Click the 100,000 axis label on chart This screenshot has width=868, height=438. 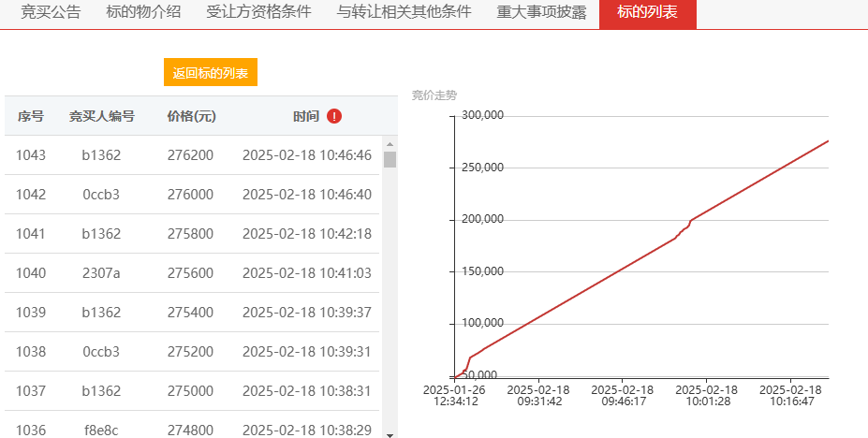pos(483,323)
